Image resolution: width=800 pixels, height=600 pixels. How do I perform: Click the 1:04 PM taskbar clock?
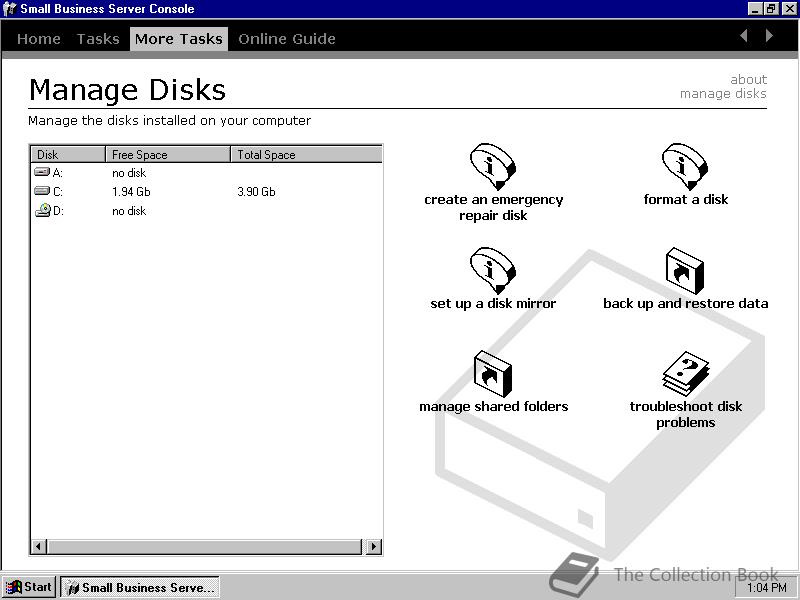pyautogui.click(x=767, y=588)
